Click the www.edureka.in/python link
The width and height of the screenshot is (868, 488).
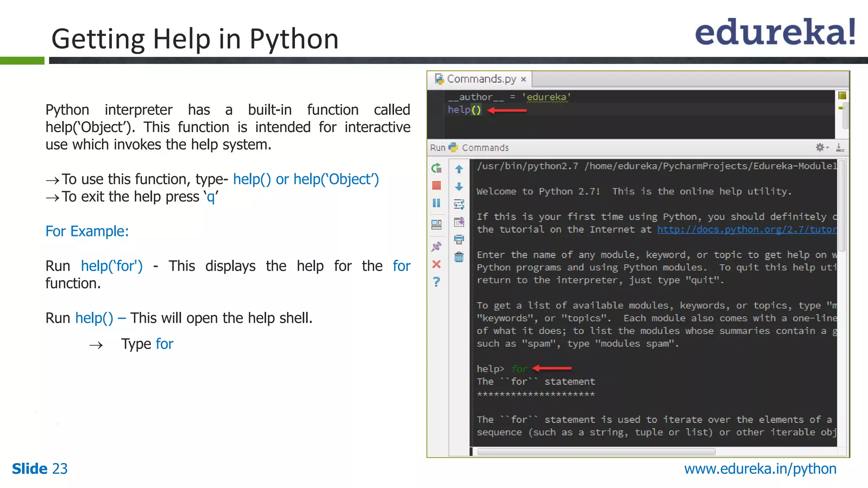760,469
